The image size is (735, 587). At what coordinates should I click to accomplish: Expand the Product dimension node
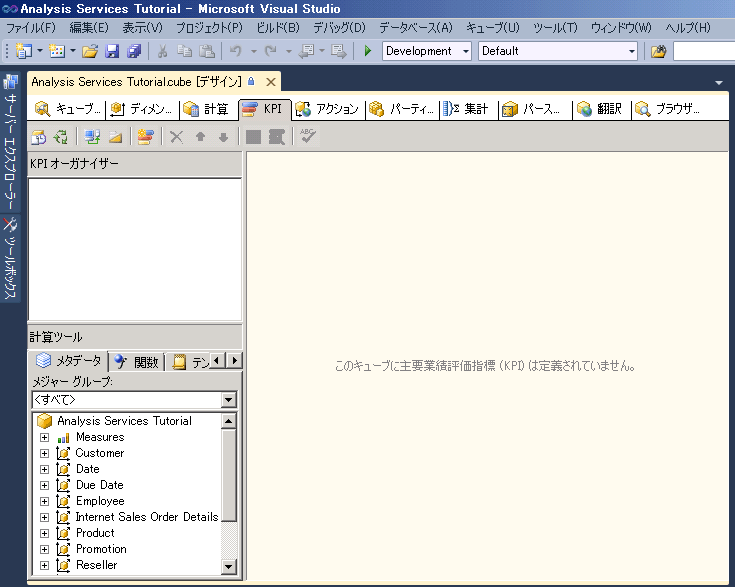point(45,533)
